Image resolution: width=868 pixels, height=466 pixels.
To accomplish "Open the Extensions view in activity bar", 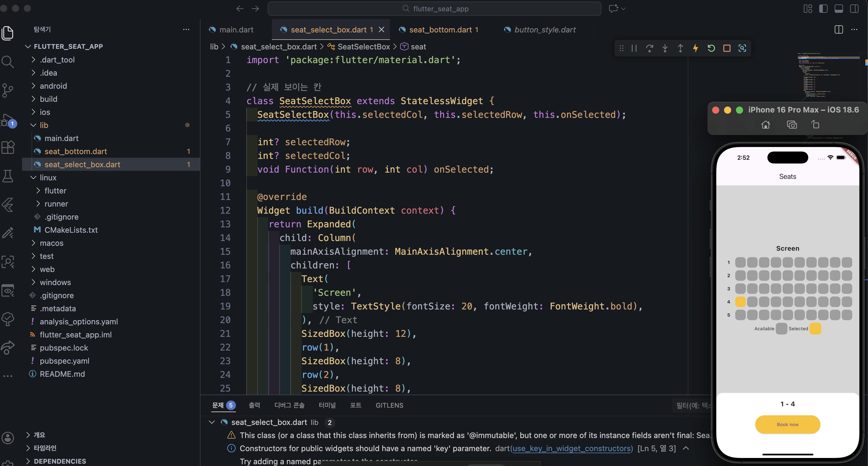I will pyautogui.click(x=8, y=147).
